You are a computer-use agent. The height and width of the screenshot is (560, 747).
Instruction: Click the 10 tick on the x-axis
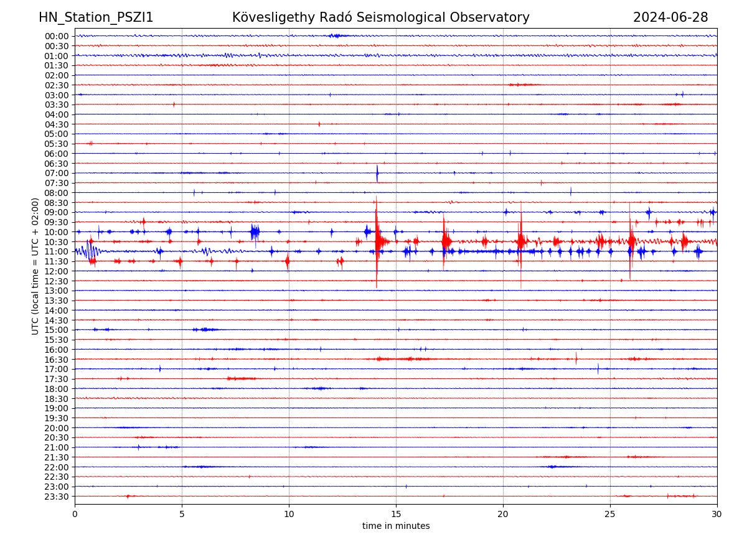[x=289, y=514]
